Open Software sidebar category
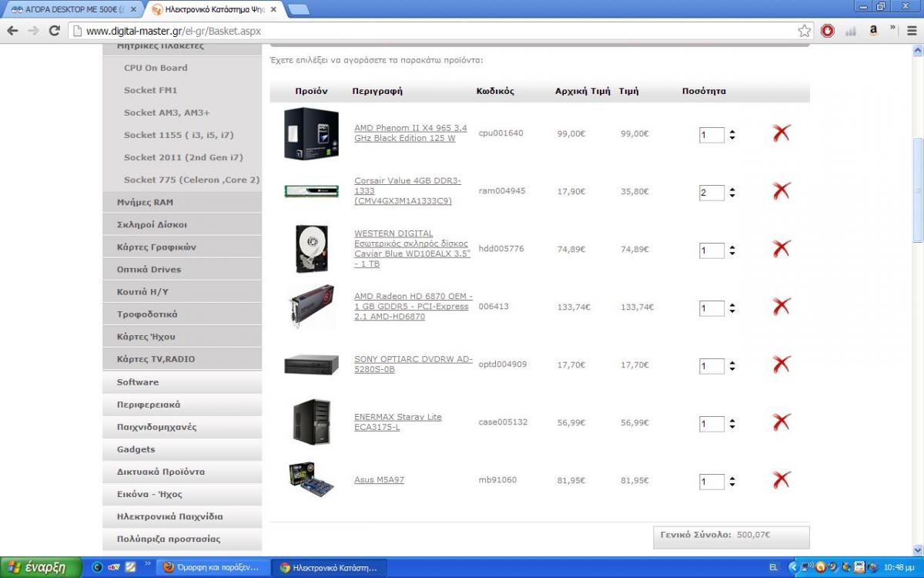This screenshot has height=578, width=924. [182, 382]
